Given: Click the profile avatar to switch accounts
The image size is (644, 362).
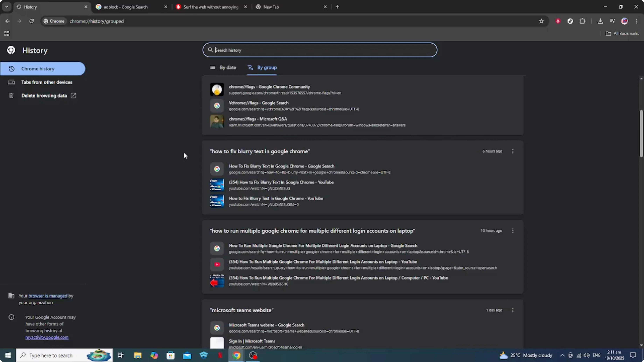Looking at the screenshot, I should pyautogui.click(x=625, y=21).
